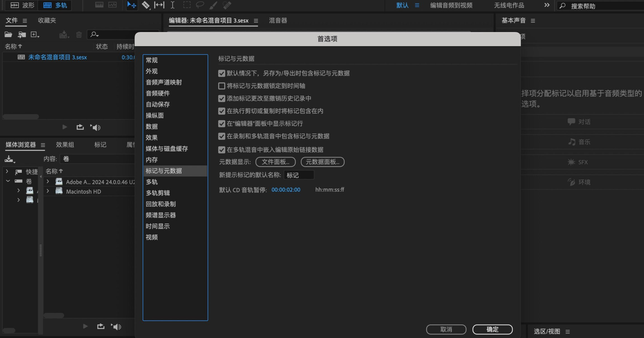Select 无线电作品 workspace
This screenshot has width=644, height=338.
[509, 5]
